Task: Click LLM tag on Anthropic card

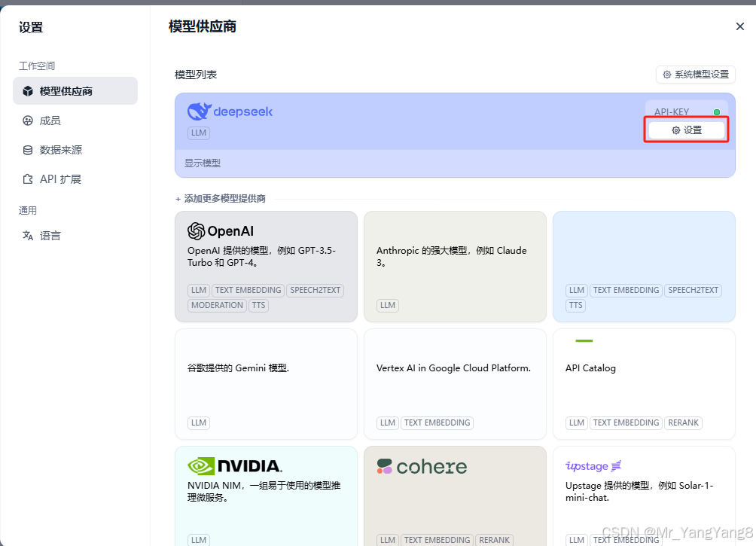Action: pos(388,305)
